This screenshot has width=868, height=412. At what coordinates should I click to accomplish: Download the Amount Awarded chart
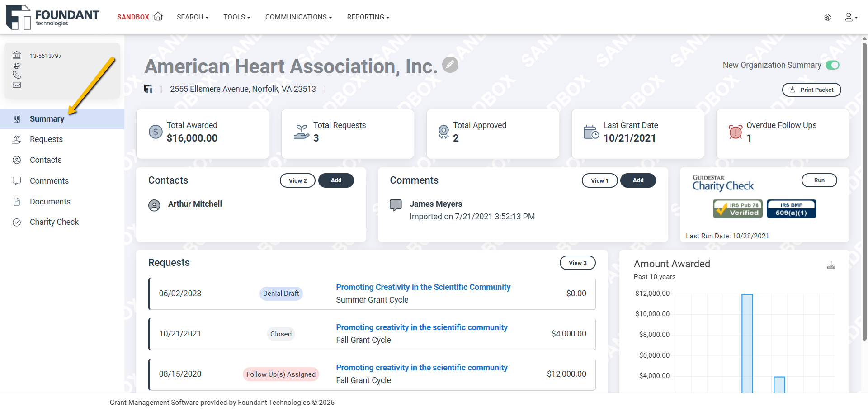[x=831, y=265]
